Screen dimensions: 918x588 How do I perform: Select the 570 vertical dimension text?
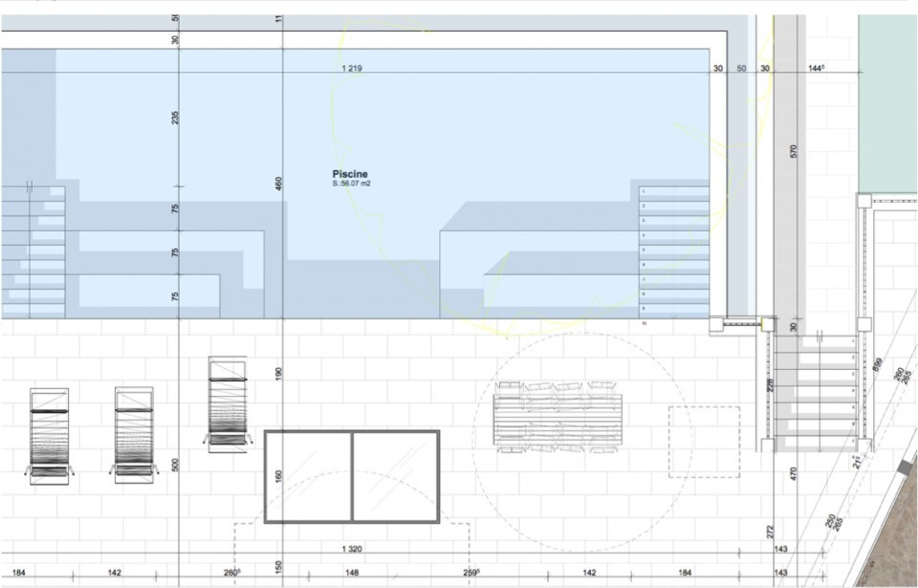793,151
